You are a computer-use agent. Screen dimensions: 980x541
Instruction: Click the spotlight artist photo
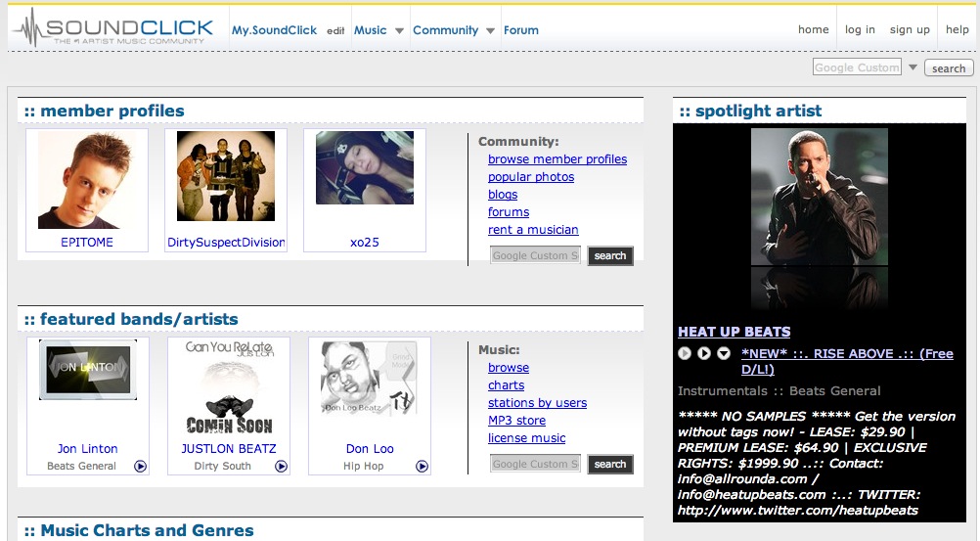point(820,197)
